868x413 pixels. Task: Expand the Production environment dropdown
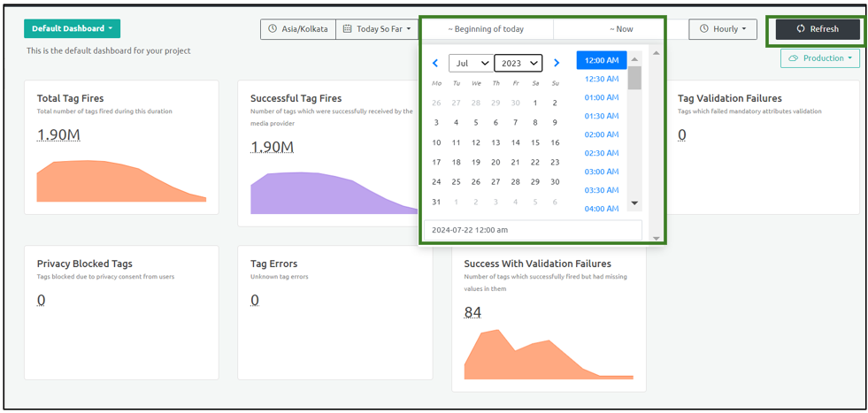[819, 58]
